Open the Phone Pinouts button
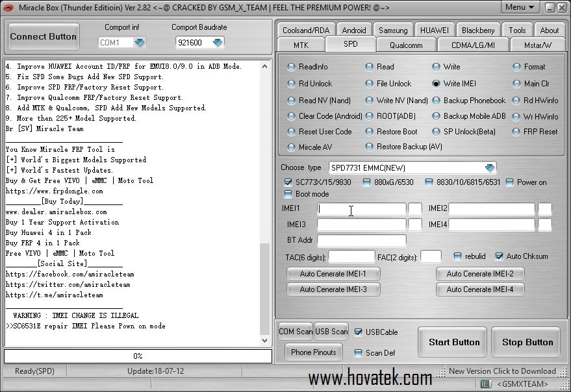571x392 pixels. click(x=314, y=352)
